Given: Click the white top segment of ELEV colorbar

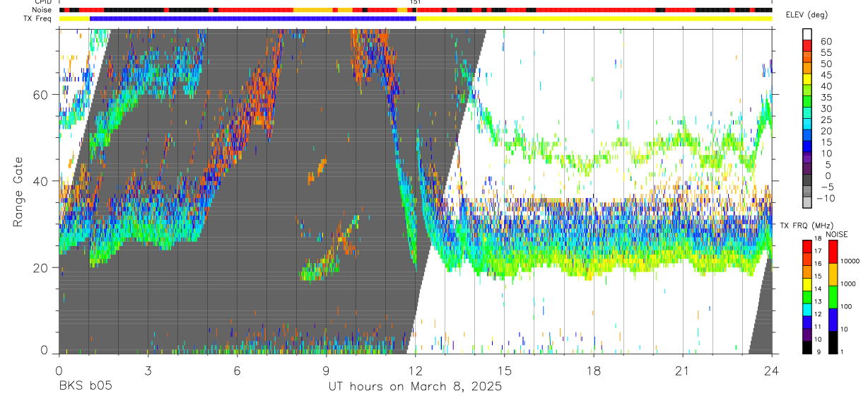Looking at the screenshot, I should (807, 35).
